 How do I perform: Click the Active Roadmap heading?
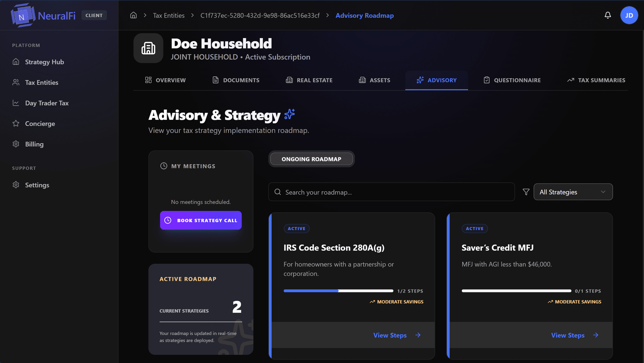tap(188, 279)
